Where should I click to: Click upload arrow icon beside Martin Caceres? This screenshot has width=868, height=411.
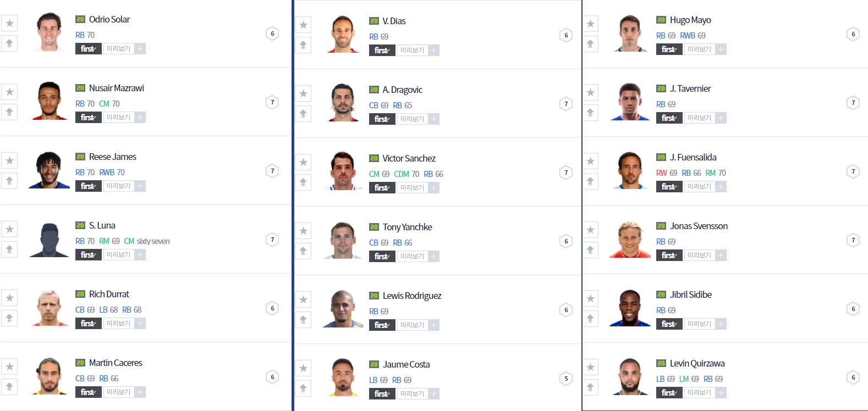9,387
